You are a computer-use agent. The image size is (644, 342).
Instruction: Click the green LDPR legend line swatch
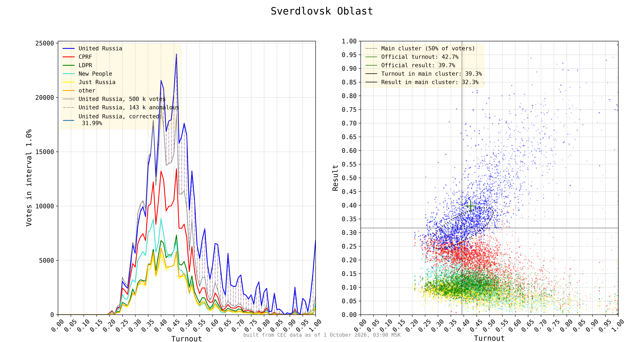coord(69,65)
